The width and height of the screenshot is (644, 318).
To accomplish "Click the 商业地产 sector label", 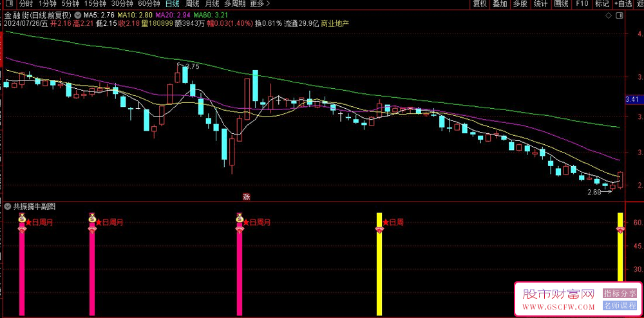I will point(335,23).
